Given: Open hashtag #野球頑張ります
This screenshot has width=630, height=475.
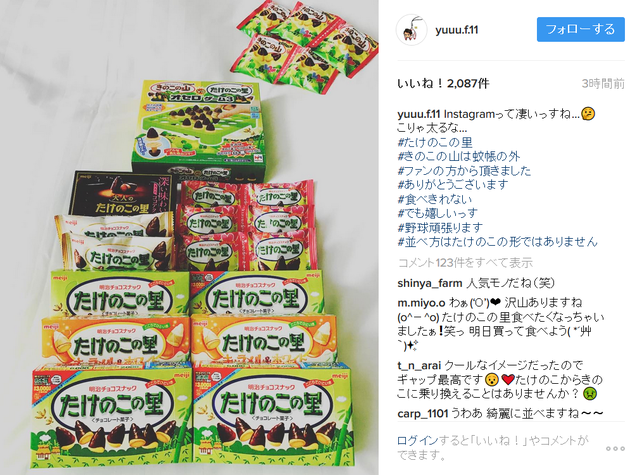Looking at the screenshot, I should (440, 228).
